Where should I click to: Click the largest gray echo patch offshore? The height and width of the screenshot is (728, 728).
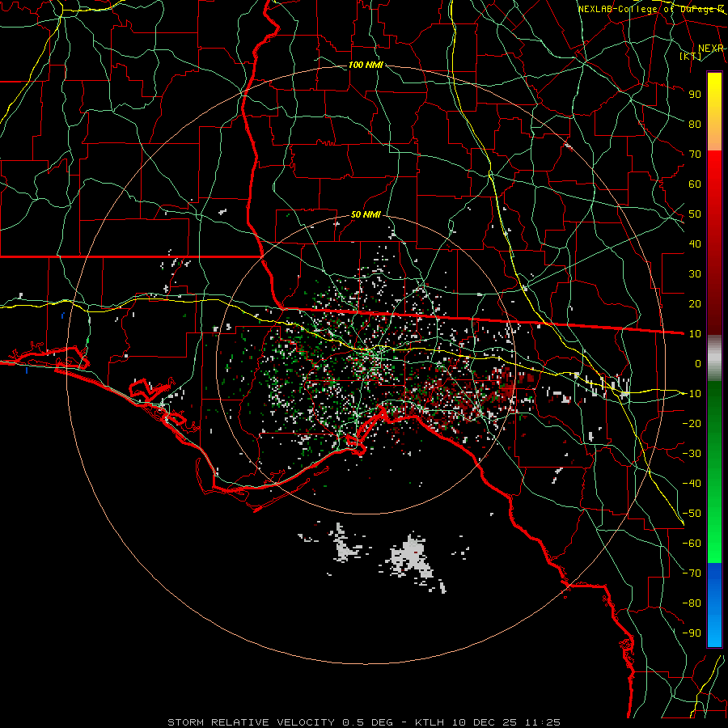click(x=411, y=557)
